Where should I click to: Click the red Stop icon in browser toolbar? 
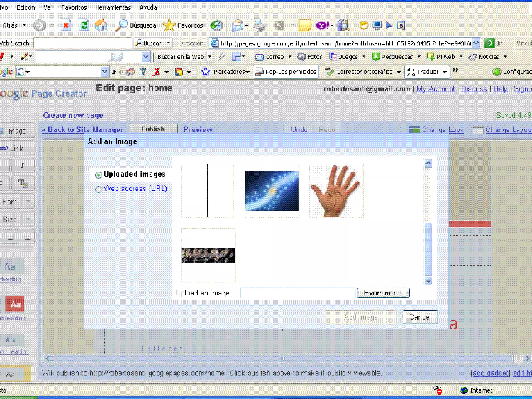(x=66, y=25)
